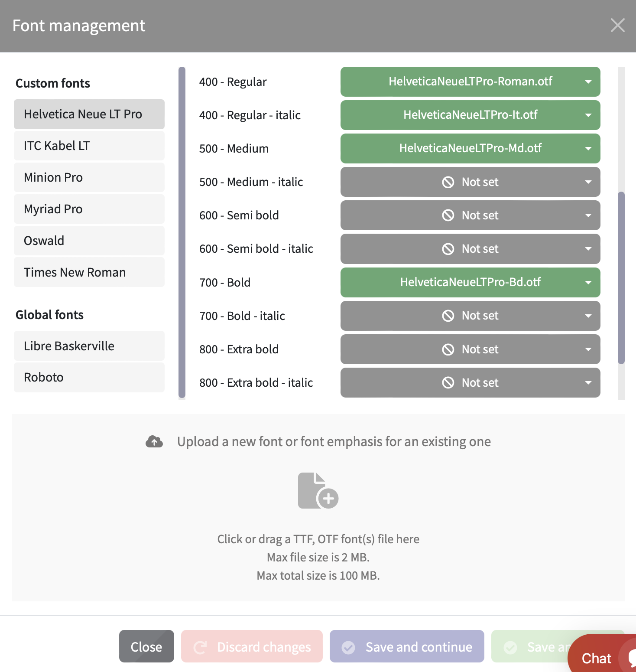Click the Close button
The width and height of the screenshot is (636, 672).
pyautogui.click(x=146, y=646)
